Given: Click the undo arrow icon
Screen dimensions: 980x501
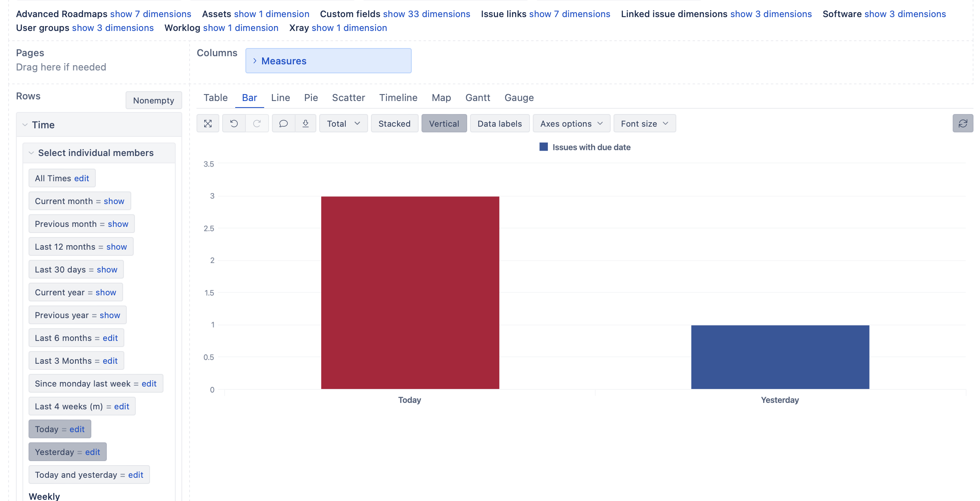Looking at the screenshot, I should 234,123.
